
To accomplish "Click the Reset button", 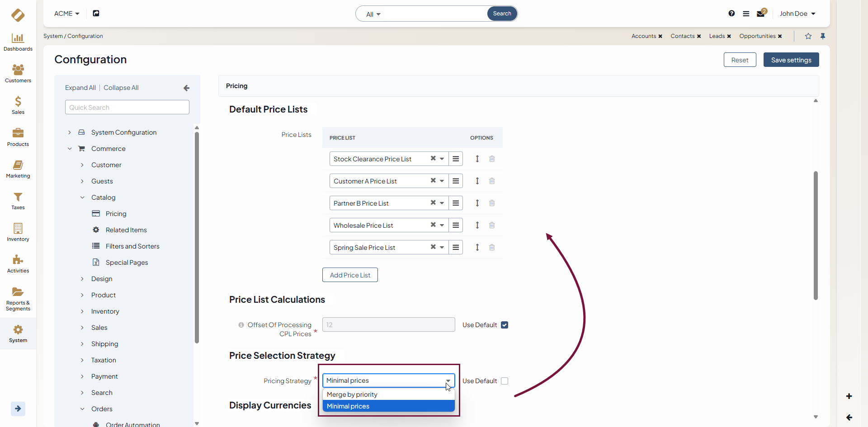I will [740, 60].
